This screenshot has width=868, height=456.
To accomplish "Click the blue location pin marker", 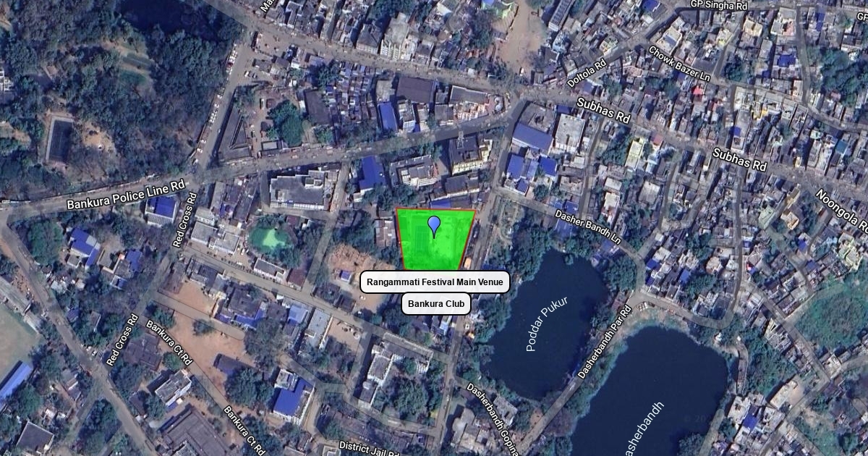I will [x=434, y=225].
